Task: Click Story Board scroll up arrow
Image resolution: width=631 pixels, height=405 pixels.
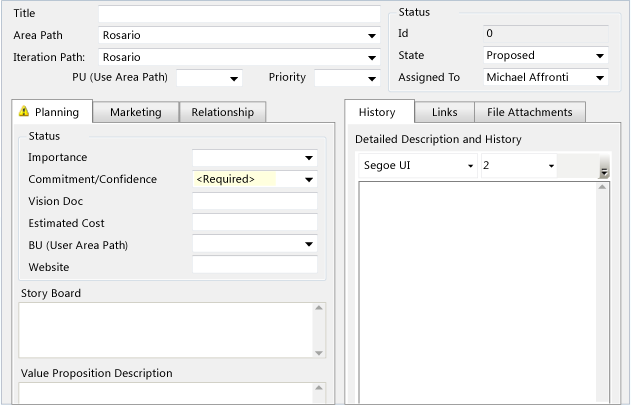Action: point(319,308)
